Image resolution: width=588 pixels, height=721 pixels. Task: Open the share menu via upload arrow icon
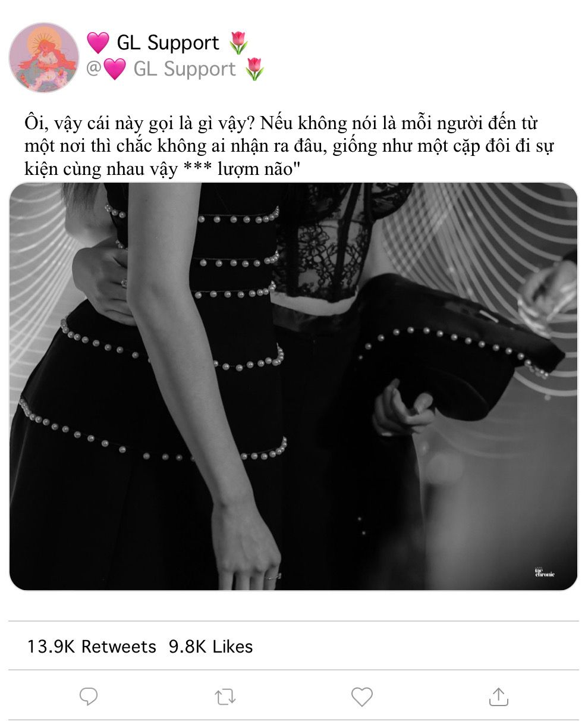498,696
